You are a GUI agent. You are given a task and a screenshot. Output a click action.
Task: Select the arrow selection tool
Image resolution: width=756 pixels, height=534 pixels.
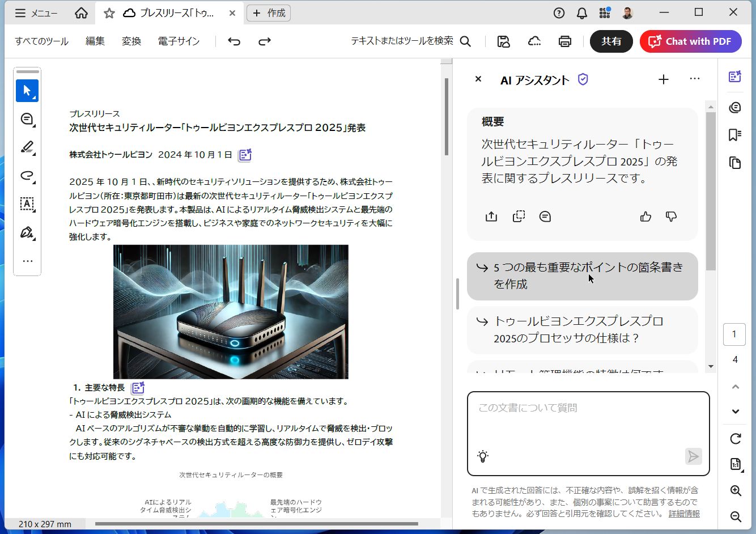point(27,91)
